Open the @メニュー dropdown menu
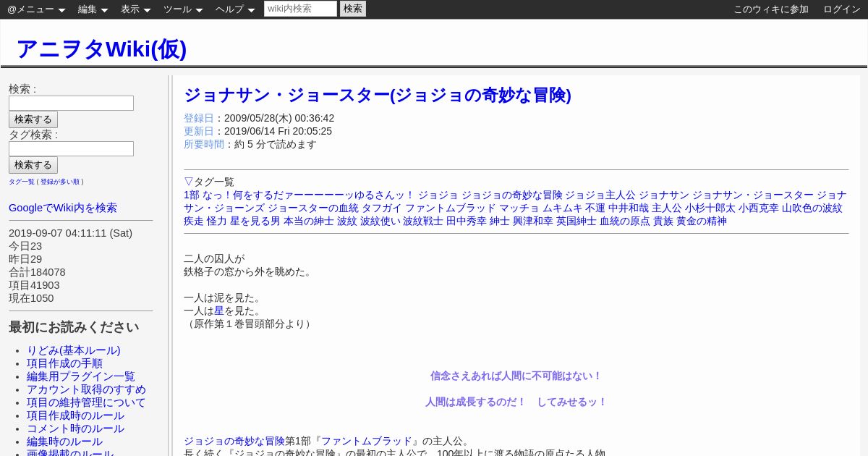Image resolution: width=868 pixels, height=456 pixels. click(x=36, y=9)
